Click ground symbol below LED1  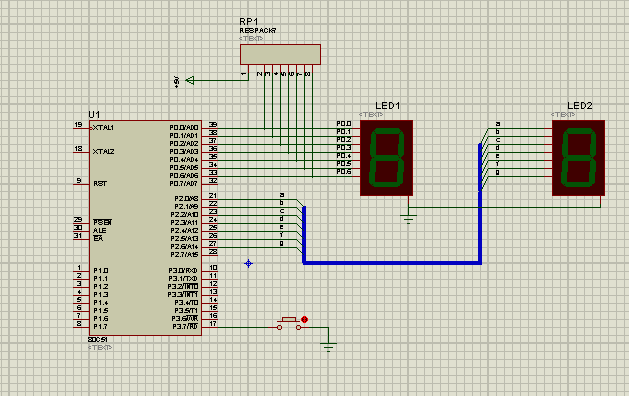pyautogui.click(x=408, y=219)
